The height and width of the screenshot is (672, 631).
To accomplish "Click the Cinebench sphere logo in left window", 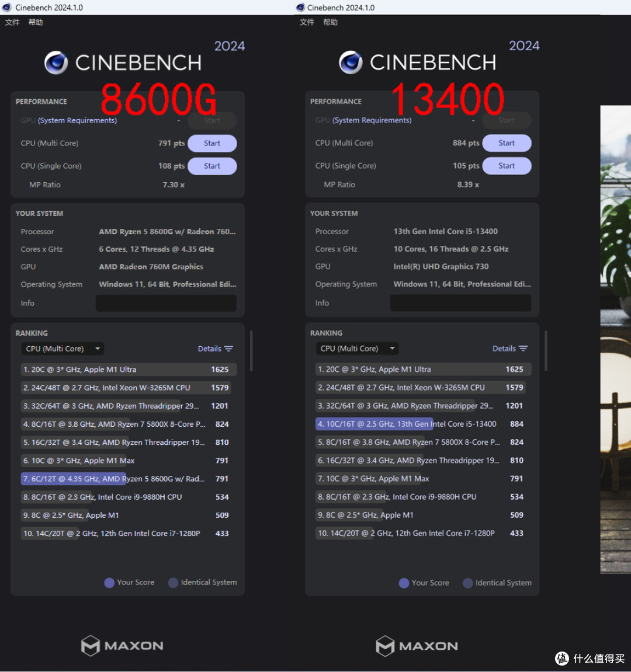I will pyautogui.click(x=56, y=62).
